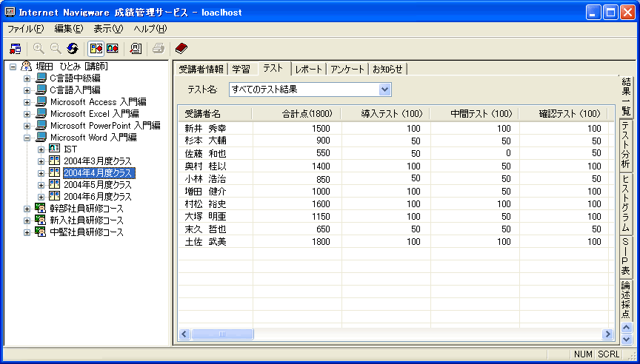Click the course icon beside 幹部社員研修コース
This screenshot has width=640, height=364.
tap(41, 209)
